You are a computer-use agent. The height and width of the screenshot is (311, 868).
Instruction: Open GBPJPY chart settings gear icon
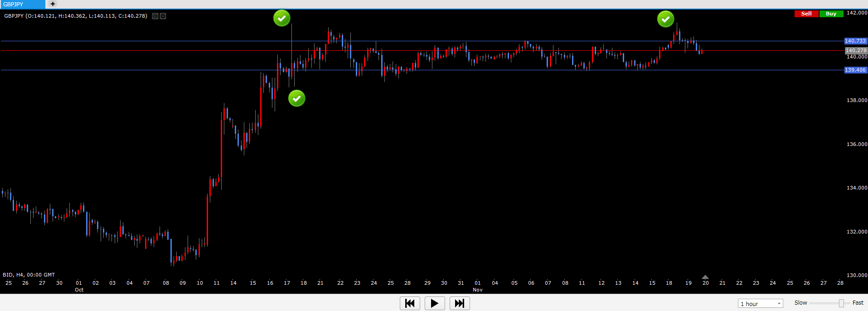point(163,16)
